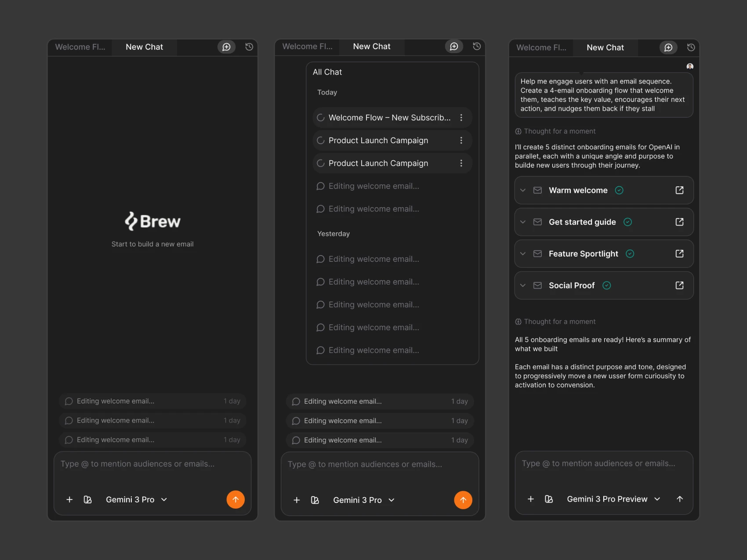
Task: Open options for second Product Launch Campaign chat
Action: pyautogui.click(x=461, y=163)
